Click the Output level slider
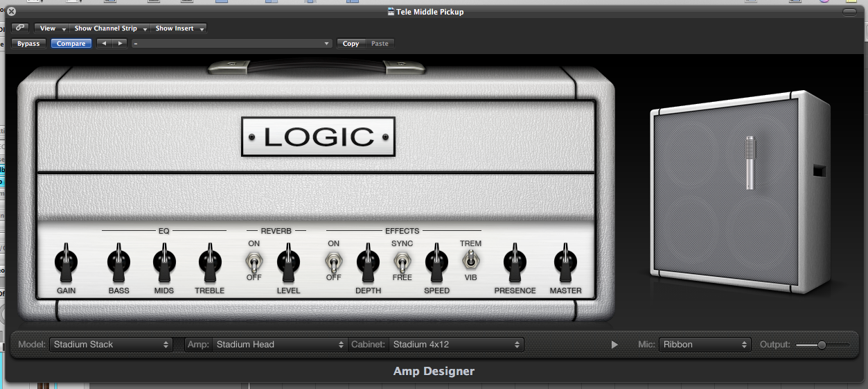This screenshot has width=868, height=389. (x=822, y=345)
